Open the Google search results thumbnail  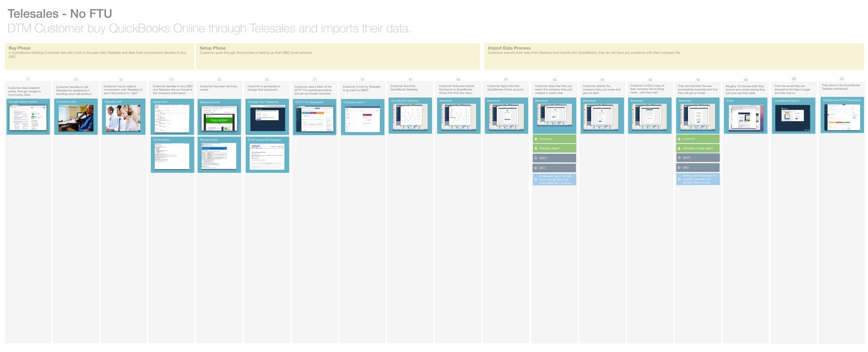[x=28, y=117]
